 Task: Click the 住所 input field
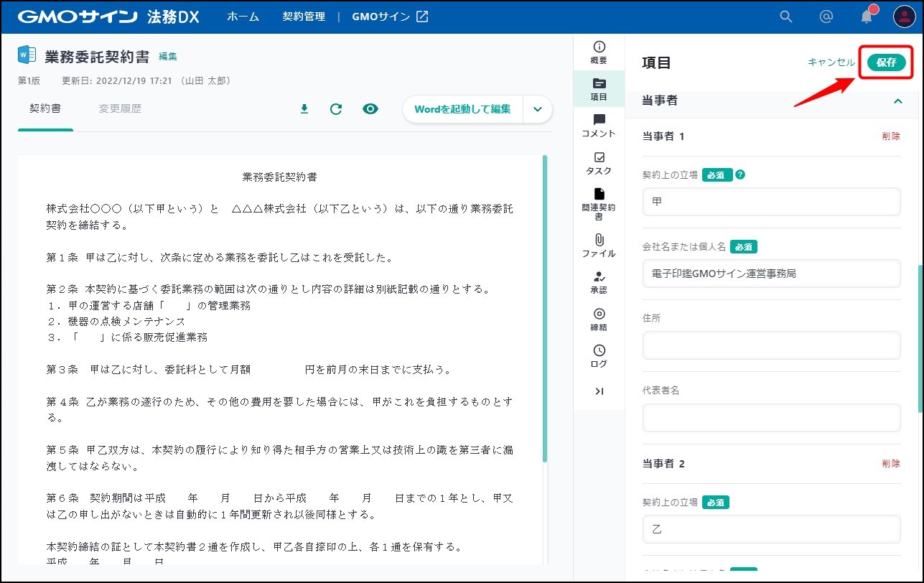771,345
